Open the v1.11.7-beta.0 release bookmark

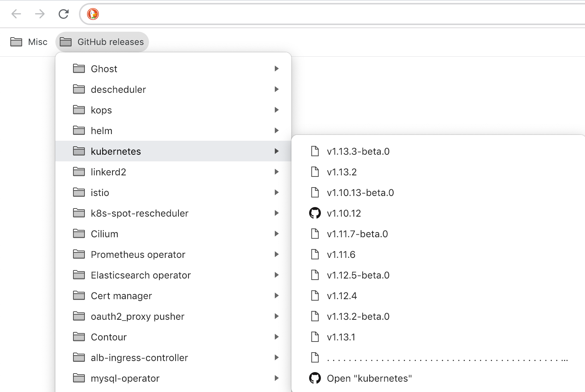click(x=438, y=234)
